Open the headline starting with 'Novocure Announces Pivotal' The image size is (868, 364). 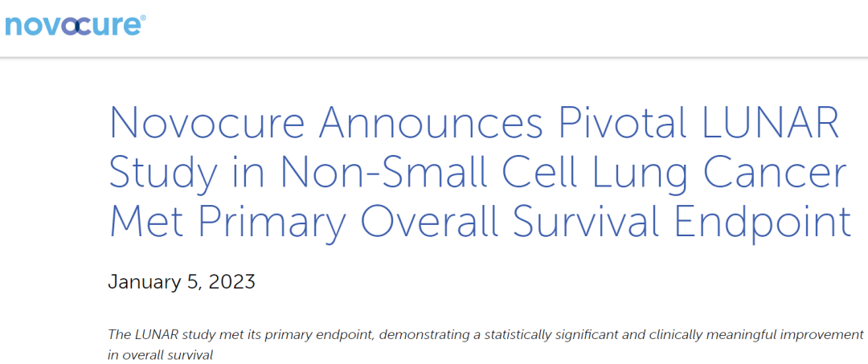tap(479, 173)
